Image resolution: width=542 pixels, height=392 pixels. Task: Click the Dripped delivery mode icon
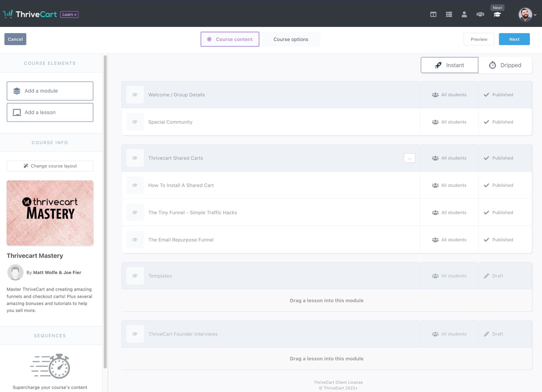(493, 65)
